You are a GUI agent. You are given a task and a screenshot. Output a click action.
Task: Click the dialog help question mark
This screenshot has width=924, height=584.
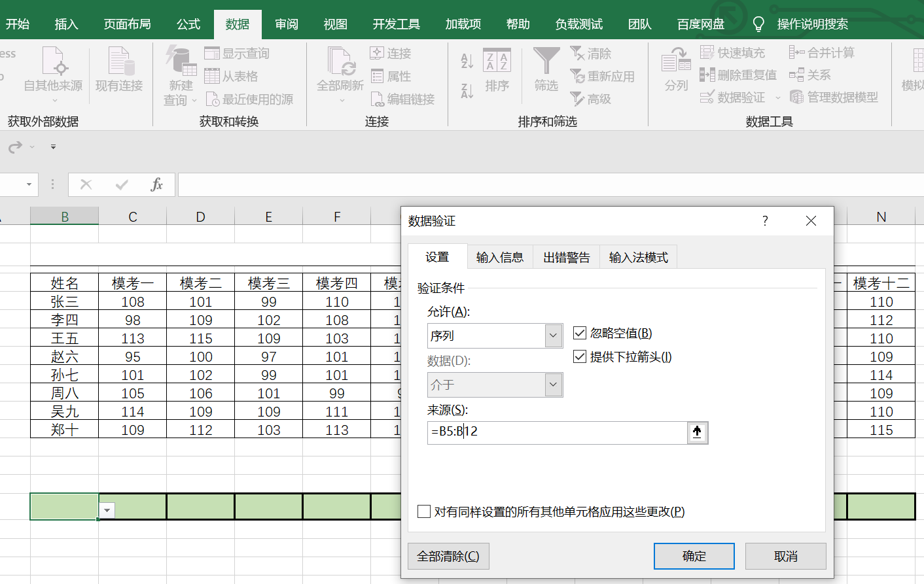pos(765,221)
